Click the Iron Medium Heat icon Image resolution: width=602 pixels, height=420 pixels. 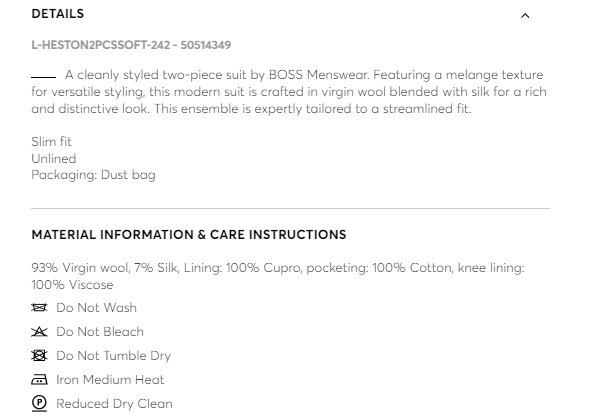coord(40,380)
